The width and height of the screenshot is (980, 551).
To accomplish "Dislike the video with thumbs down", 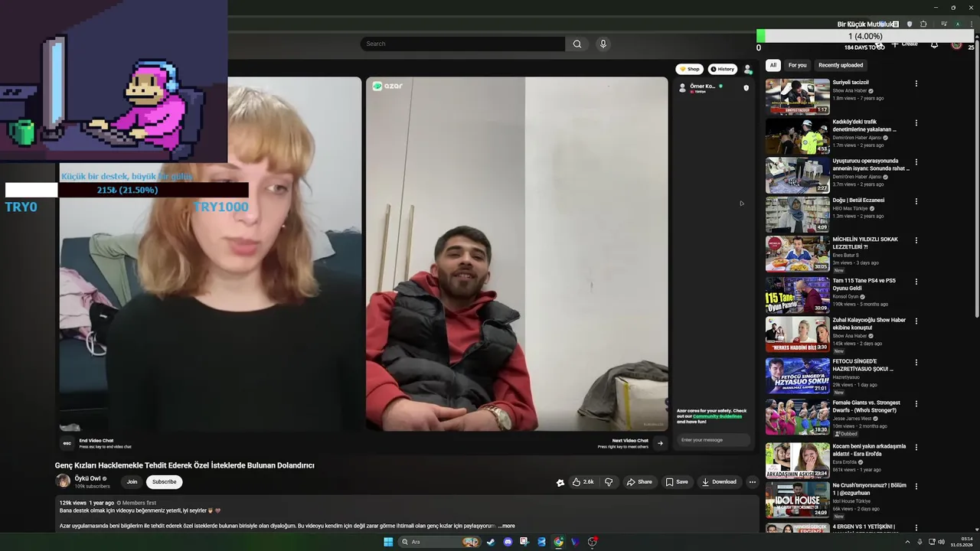I will coord(609,482).
